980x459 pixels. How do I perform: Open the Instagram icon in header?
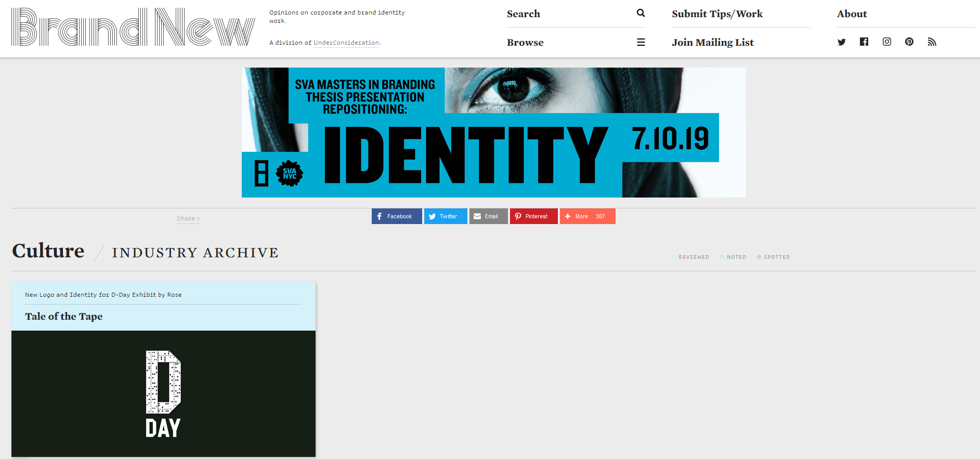click(x=886, y=42)
